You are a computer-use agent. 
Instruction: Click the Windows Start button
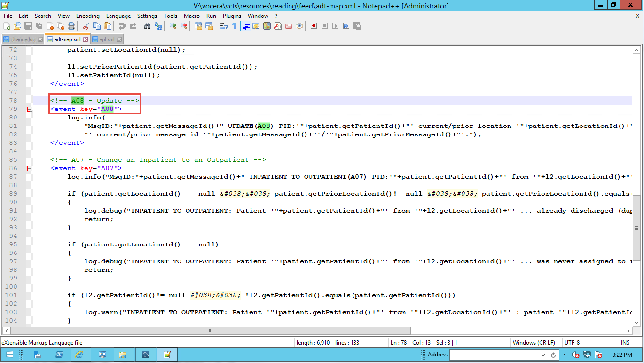[x=9, y=355]
